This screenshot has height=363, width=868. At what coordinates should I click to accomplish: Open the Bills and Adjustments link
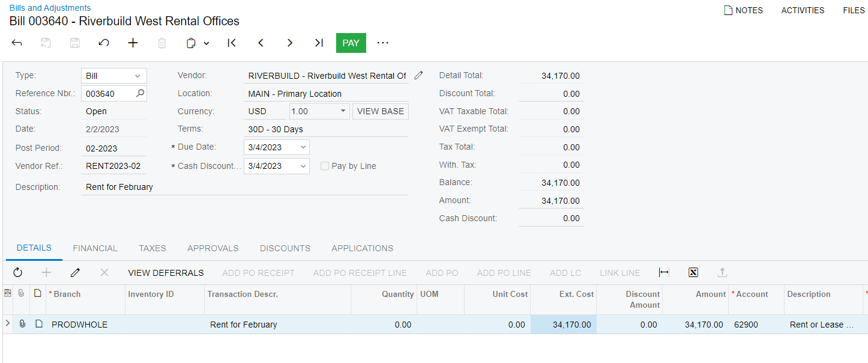[50, 8]
